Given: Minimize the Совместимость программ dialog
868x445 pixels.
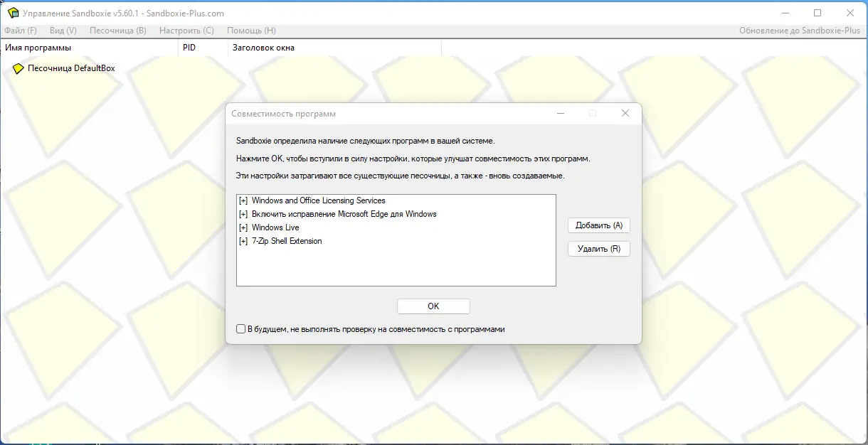Looking at the screenshot, I should click(x=561, y=114).
